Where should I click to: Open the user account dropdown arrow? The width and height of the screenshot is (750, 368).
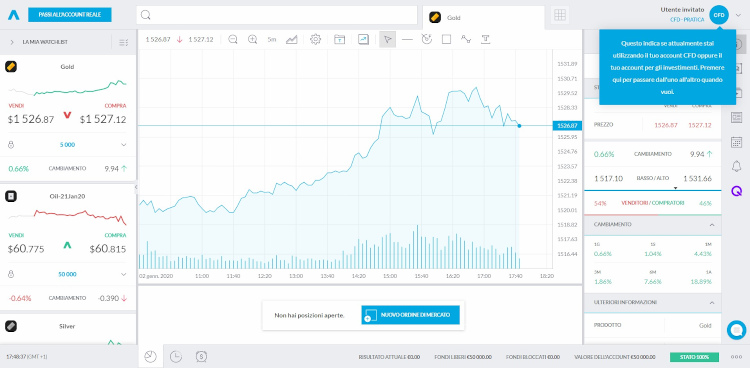(739, 15)
